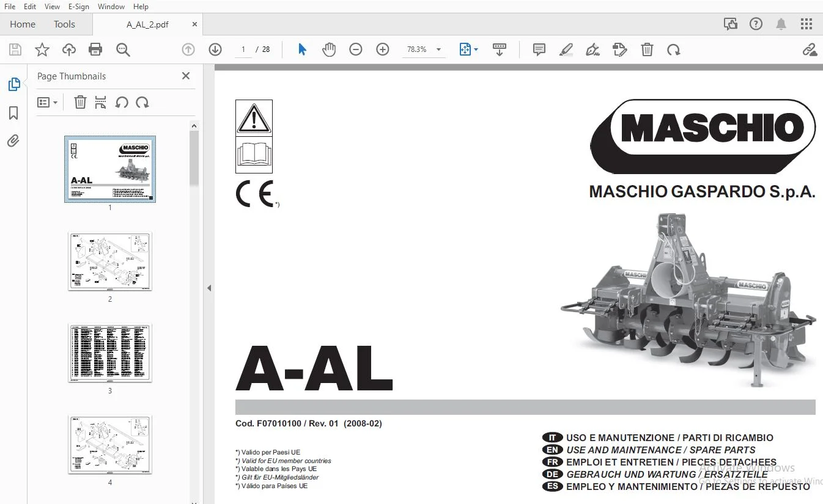This screenshot has width=823, height=504.
Task: Print the document
Action: (95, 49)
